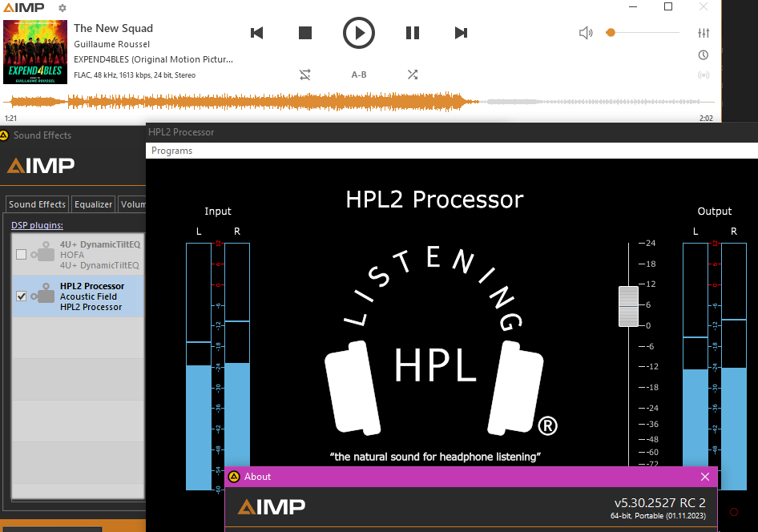
Task: Stop playback
Action: pyautogui.click(x=305, y=33)
